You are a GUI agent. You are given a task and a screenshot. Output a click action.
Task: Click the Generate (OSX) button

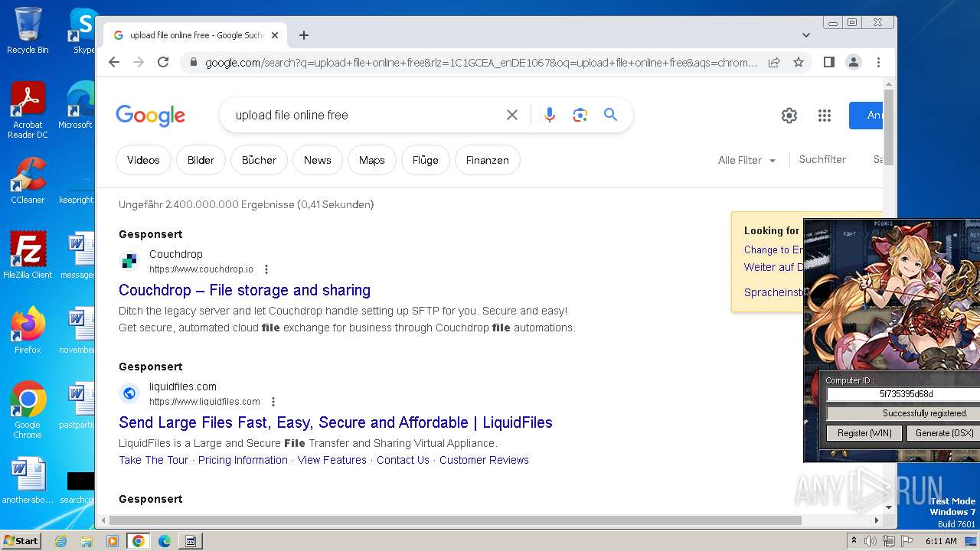click(x=944, y=432)
